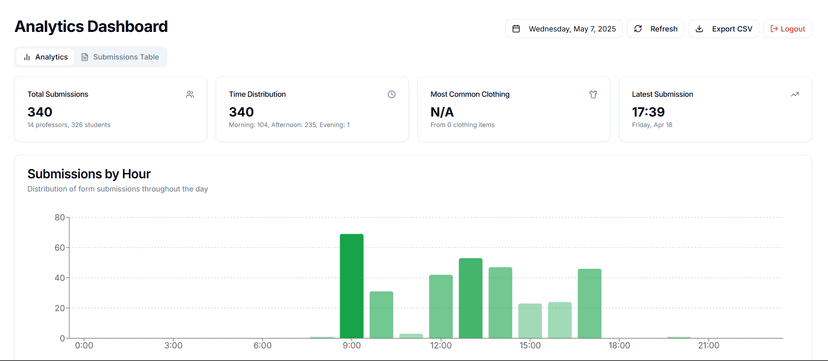
Task: Click the 14:00 bar in the chart
Action: (500, 303)
